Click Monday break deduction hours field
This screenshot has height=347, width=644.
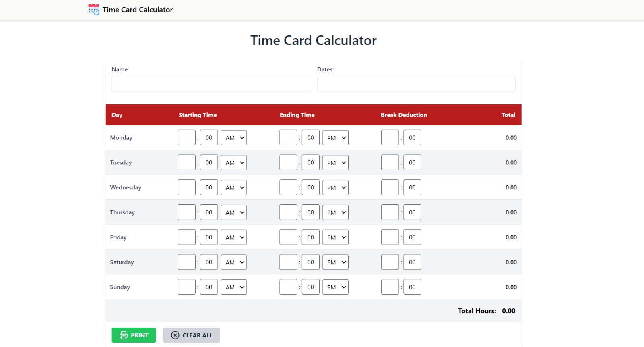390,138
